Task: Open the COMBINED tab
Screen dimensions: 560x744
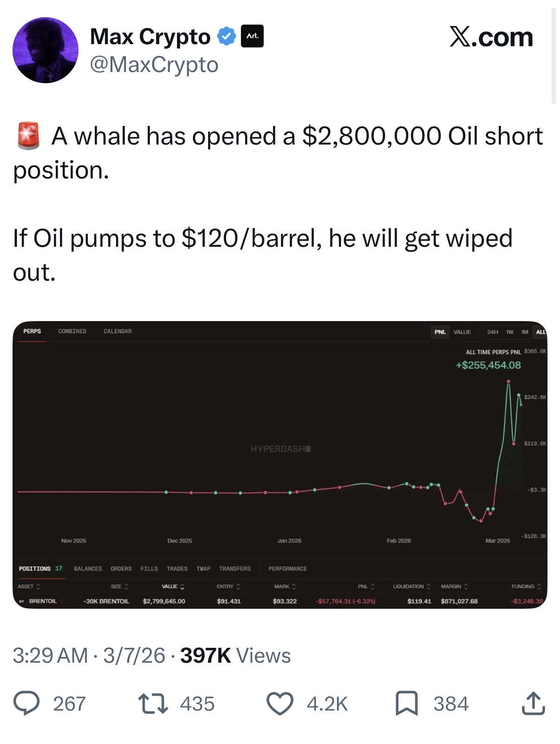Action: tap(72, 331)
